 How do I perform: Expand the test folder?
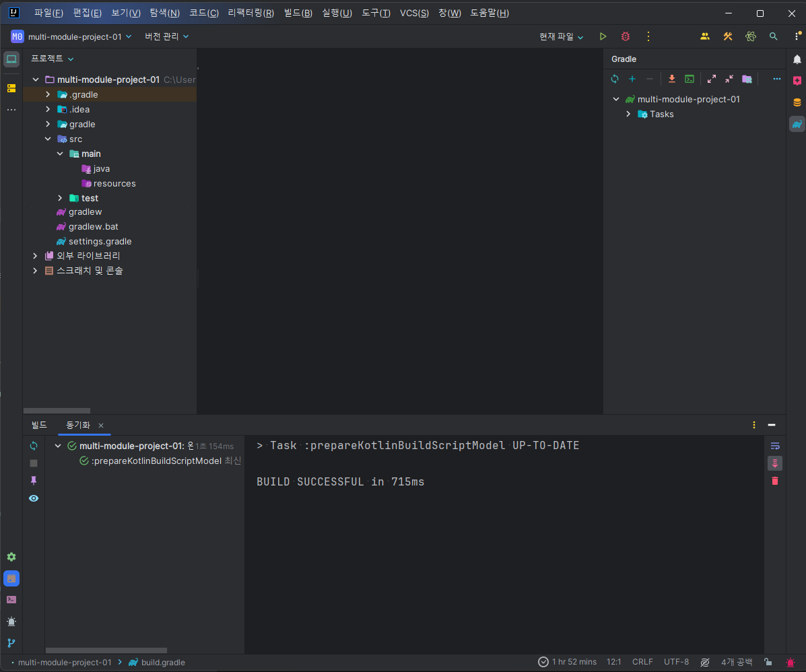(x=60, y=199)
